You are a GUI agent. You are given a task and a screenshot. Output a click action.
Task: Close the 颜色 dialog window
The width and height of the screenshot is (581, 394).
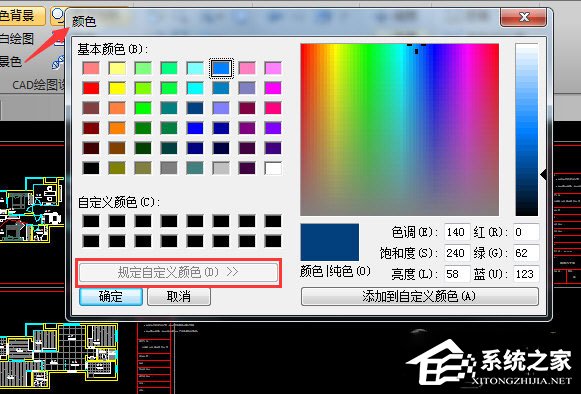tap(524, 17)
